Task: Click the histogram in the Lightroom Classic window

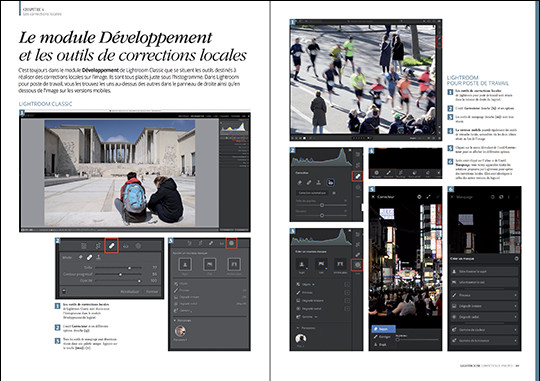Action: (233, 126)
